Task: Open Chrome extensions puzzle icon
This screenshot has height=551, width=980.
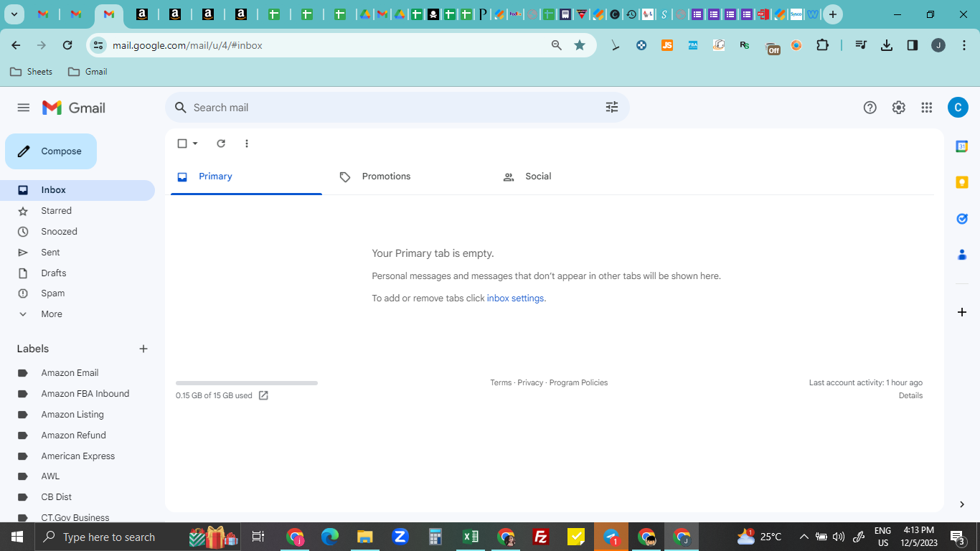Action: pyautogui.click(x=823, y=45)
